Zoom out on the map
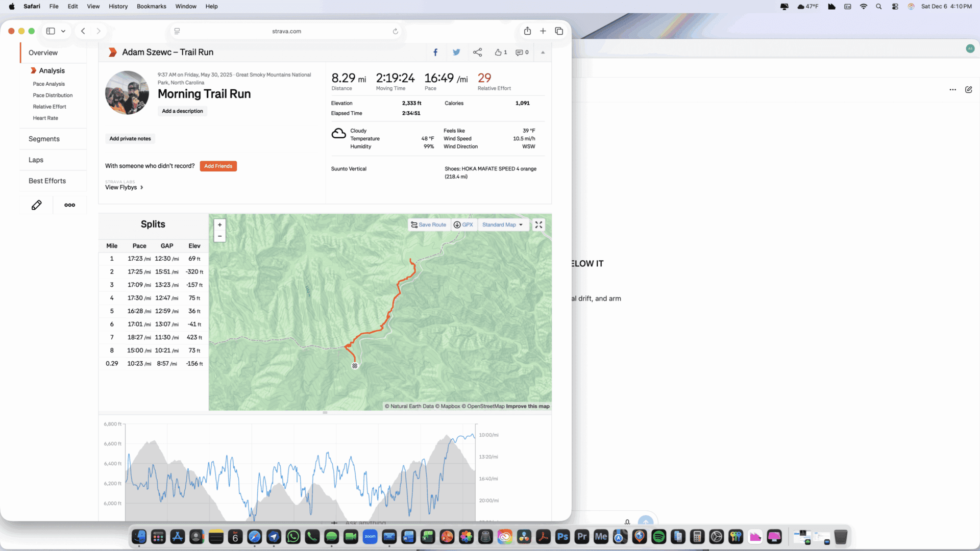Viewport: 980px width, 551px height. coord(219,236)
